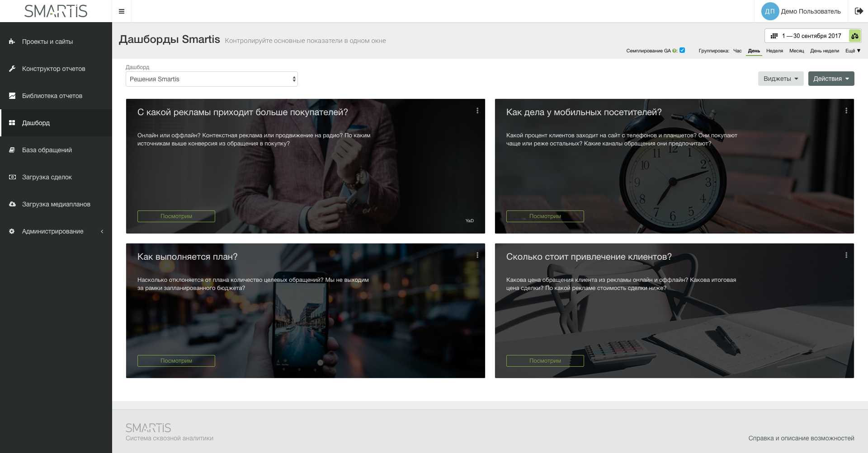This screenshot has width=868, height=453.
Task: Go to База обращений in sidebar
Action: pos(47,150)
